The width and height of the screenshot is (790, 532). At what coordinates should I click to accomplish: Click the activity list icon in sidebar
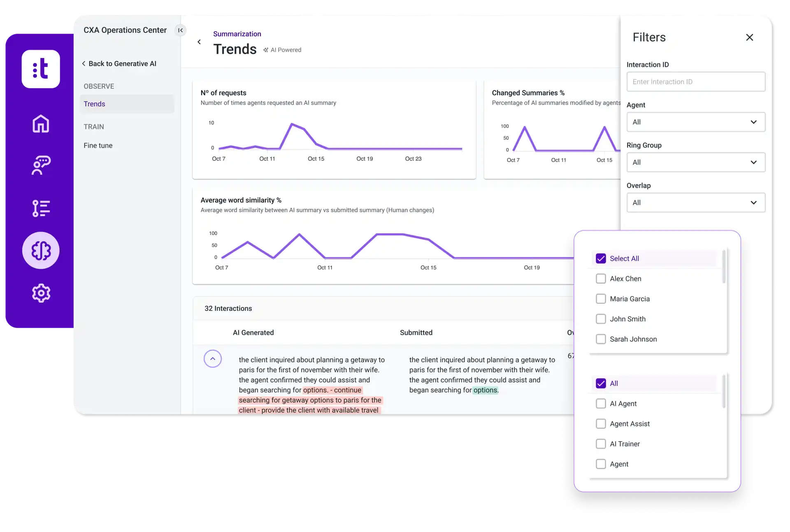(41, 208)
